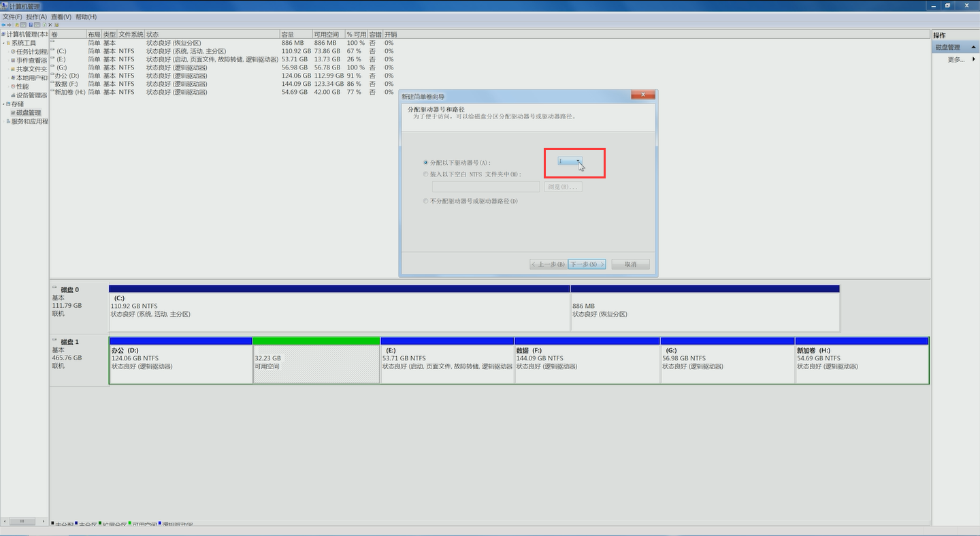This screenshot has height=536, width=980.
Task: Select 性能 in the tree
Action: click(22, 86)
